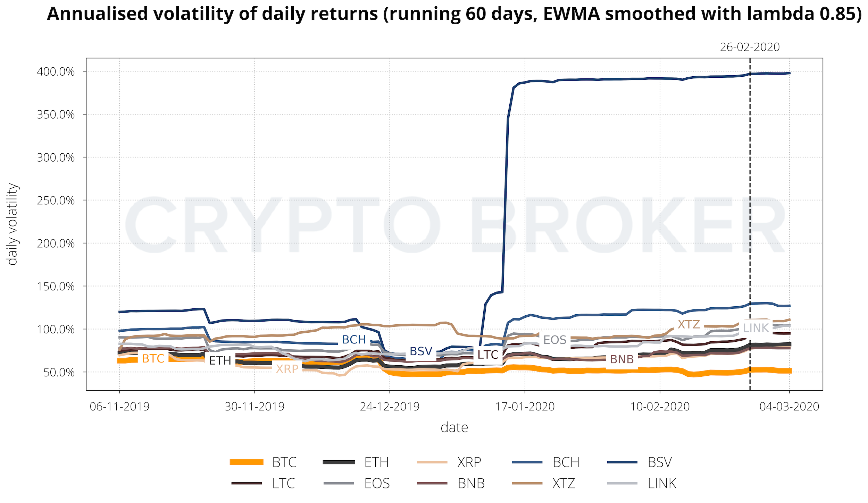Click the BTC orange legend line swatch
Image resolution: width=868 pixels, height=503 pixels.
pos(246,462)
